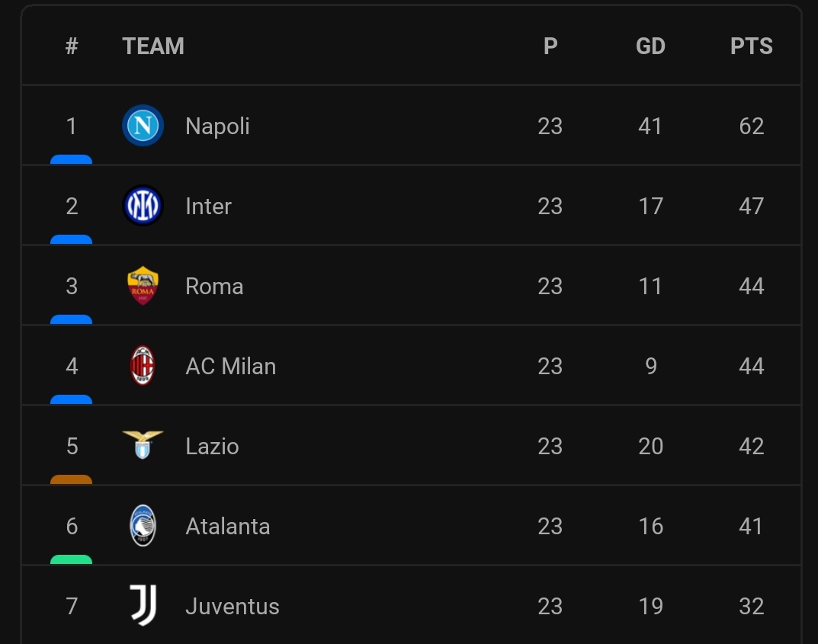Select the Juventus team name
Viewport: 818px width, 644px height.
coord(233,607)
